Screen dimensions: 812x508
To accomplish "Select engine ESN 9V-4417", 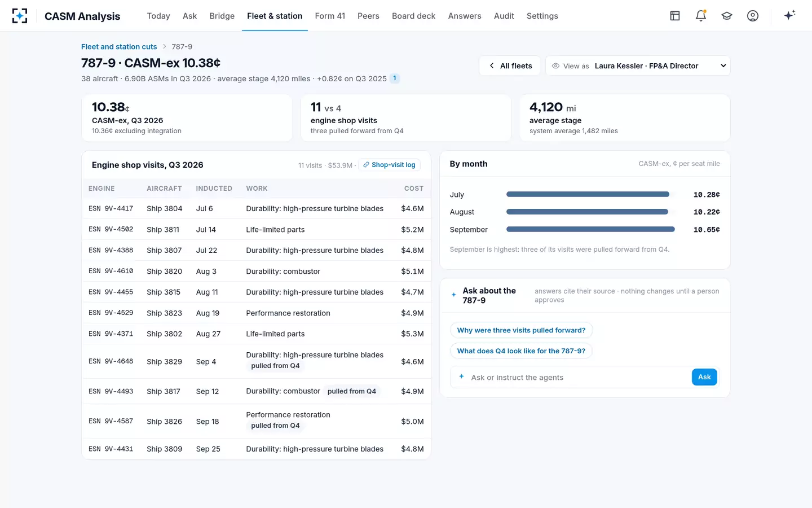I will pyautogui.click(x=111, y=208).
